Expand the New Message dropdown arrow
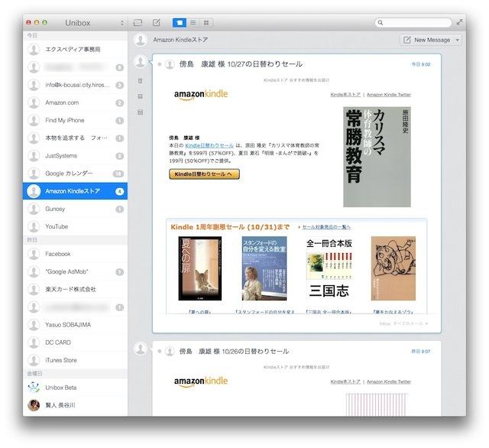 458,40
